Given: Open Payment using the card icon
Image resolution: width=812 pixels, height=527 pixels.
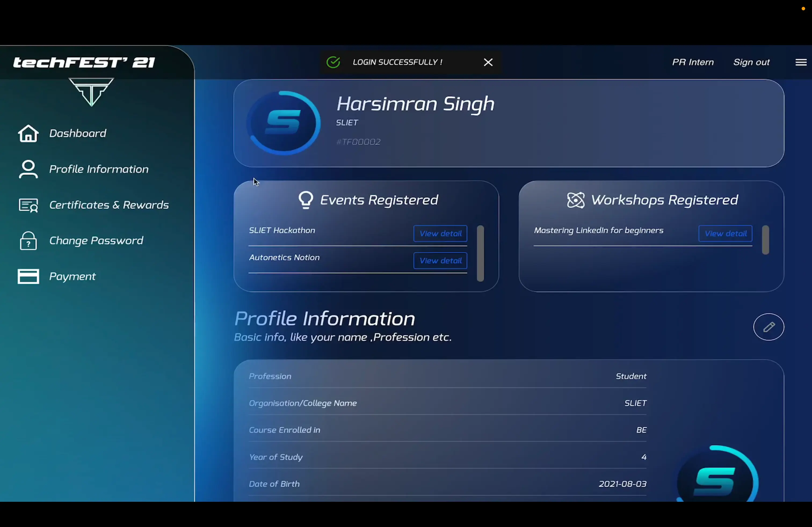Looking at the screenshot, I should coord(28,276).
